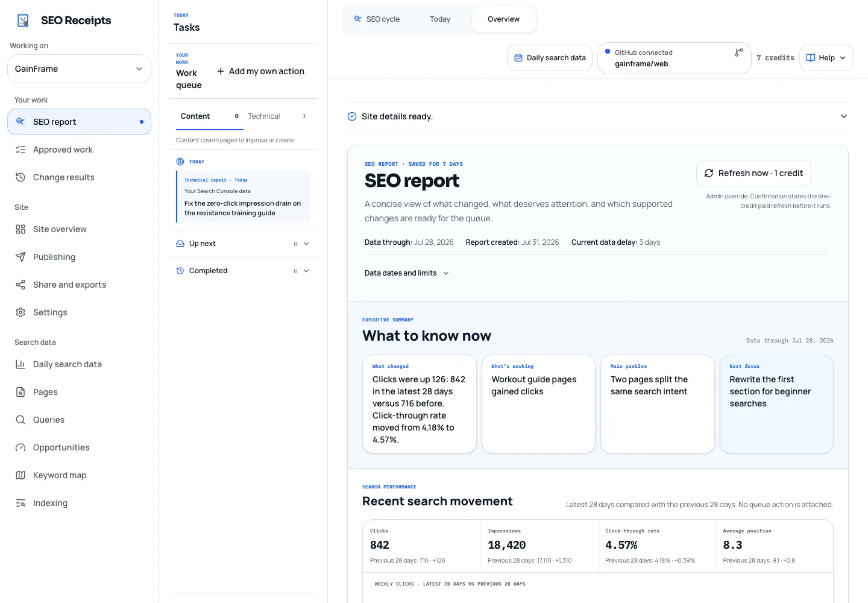This screenshot has width=868, height=603.
Task: Click the Help book icon
Action: click(x=811, y=58)
